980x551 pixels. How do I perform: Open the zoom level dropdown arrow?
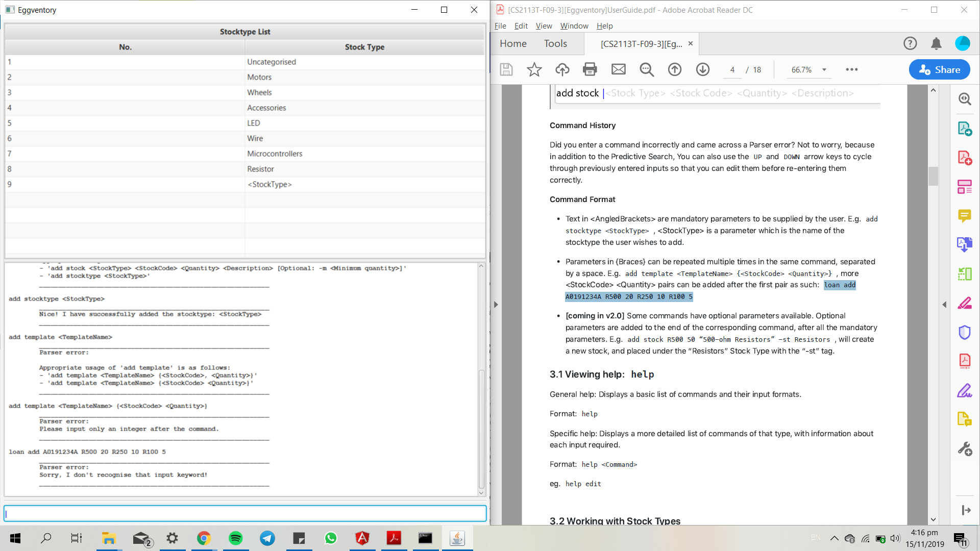[824, 70]
